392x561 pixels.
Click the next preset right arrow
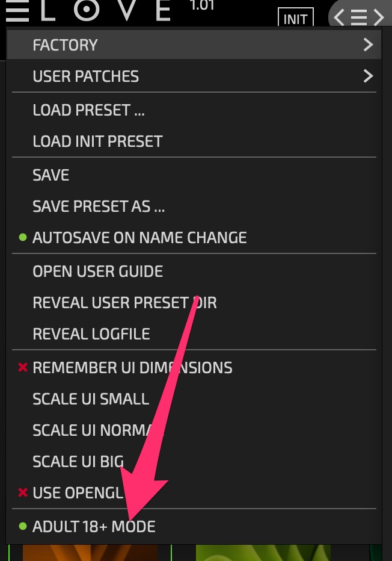pyautogui.click(x=378, y=17)
